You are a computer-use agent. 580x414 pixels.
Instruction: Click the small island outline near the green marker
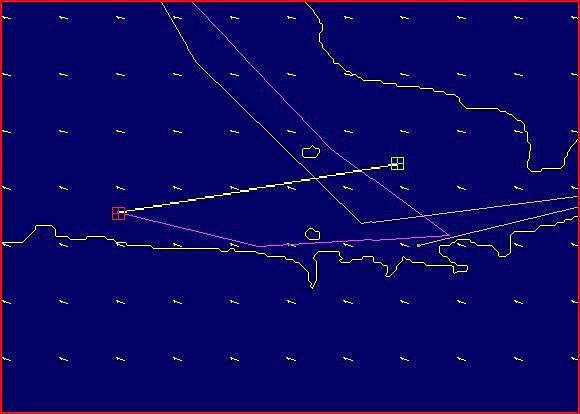[311, 152]
